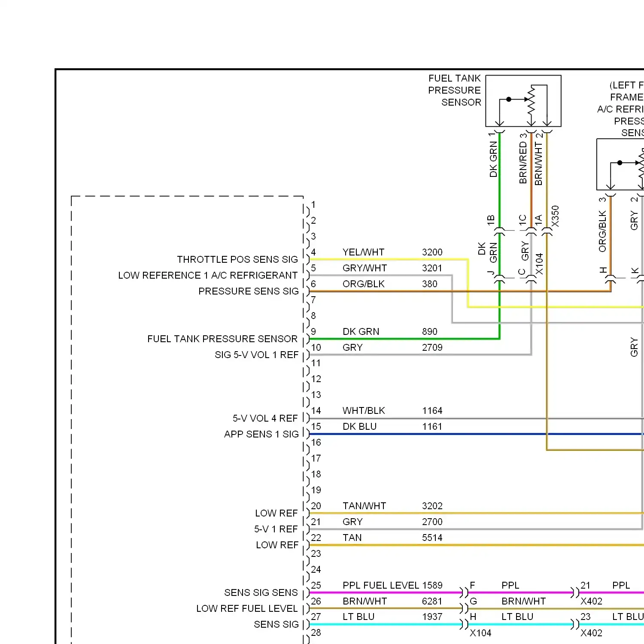Click the GRY wire label on pin 10

(x=352, y=347)
